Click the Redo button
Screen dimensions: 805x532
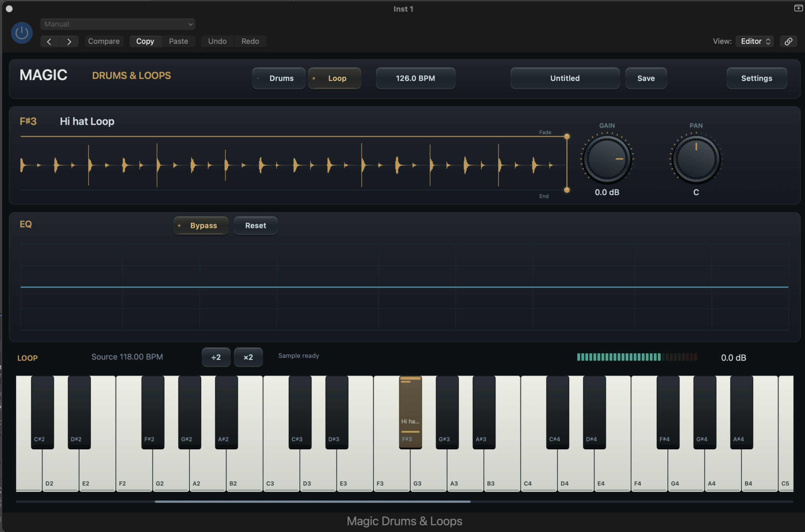pyautogui.click(x=250, y=41)
